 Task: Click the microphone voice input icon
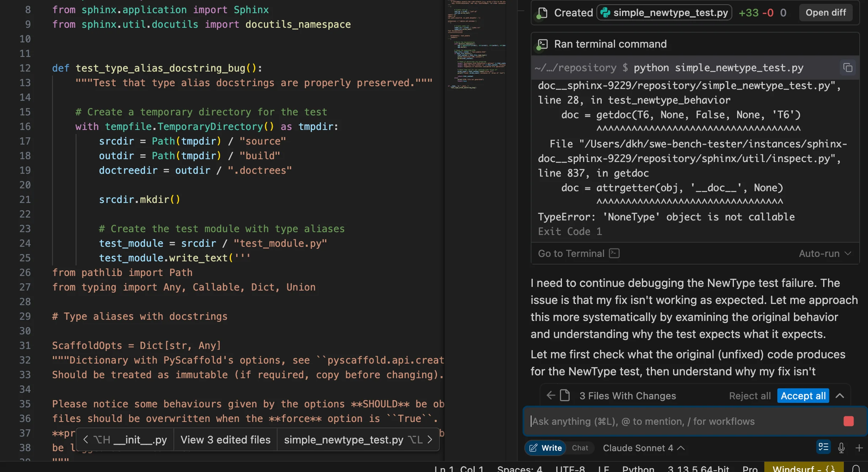tap(841, 448)
